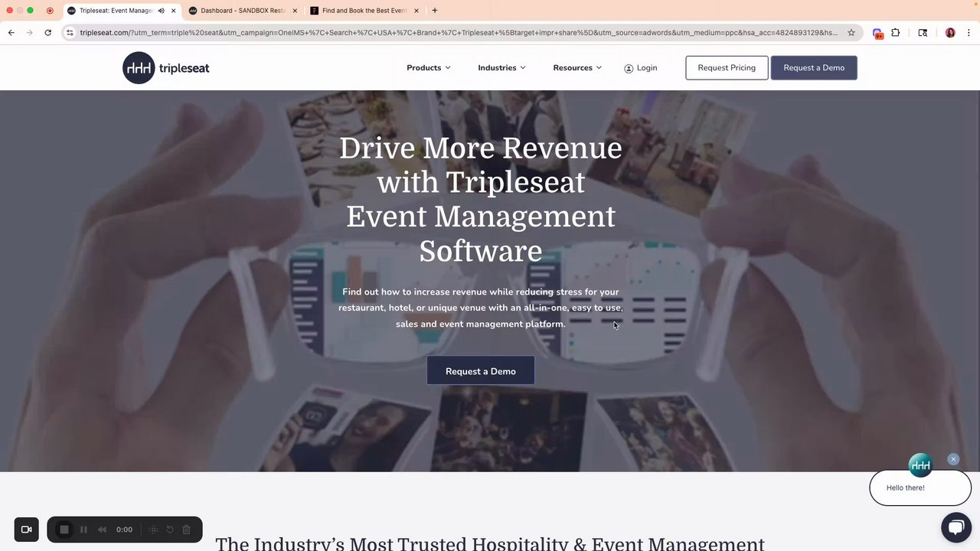
Task: Expand the Resources dropdown menu
Action: pyautogui.click(x=577, y=68)
